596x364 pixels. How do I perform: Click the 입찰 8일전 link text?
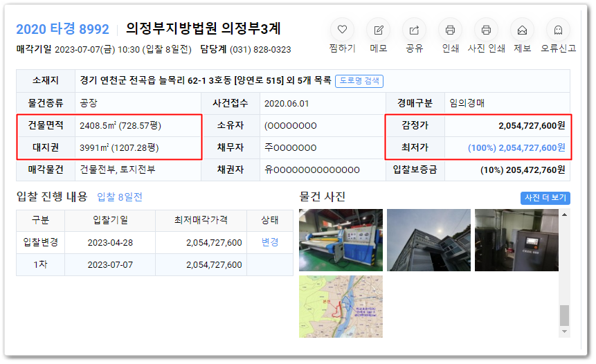120,197
